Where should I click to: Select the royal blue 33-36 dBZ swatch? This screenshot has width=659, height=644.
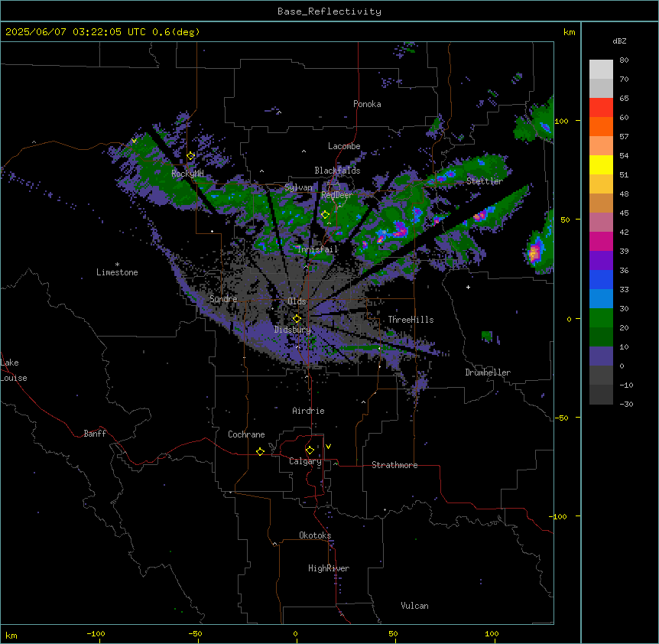(x=601, y=279)
